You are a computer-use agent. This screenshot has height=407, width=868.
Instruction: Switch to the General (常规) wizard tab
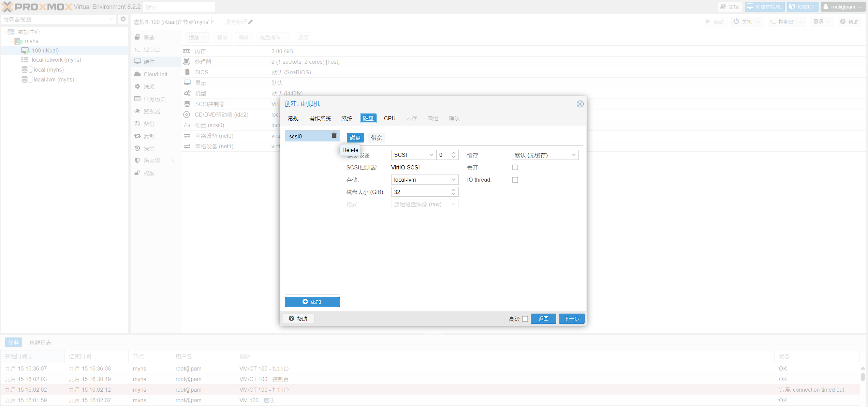pos(293,118)
